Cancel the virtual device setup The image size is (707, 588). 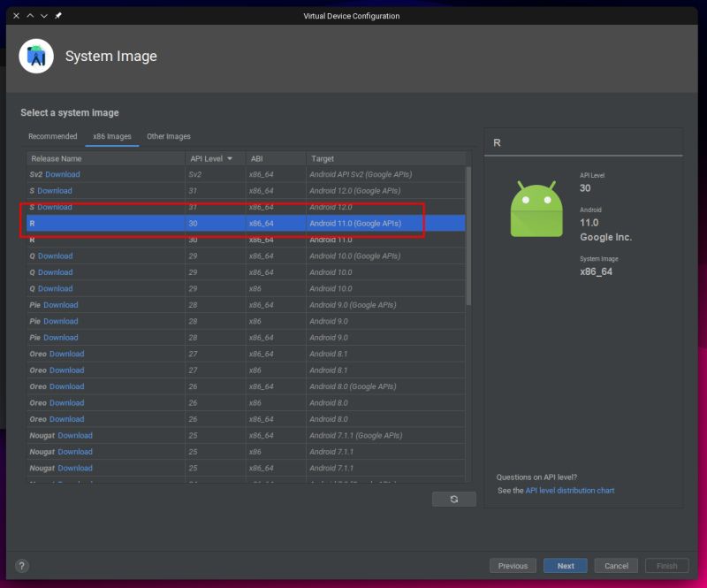pos(616,565)
